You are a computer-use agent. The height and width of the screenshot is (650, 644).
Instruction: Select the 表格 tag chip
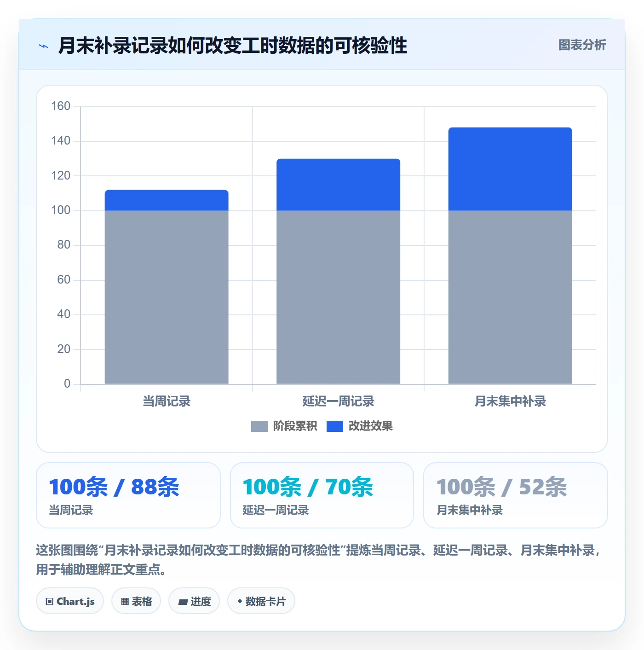pos(136,601)
